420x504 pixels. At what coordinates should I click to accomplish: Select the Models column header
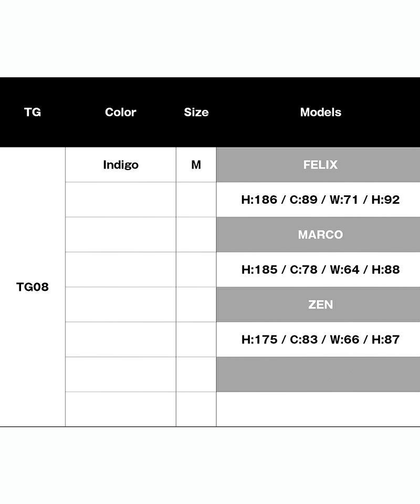coord(320,112)
